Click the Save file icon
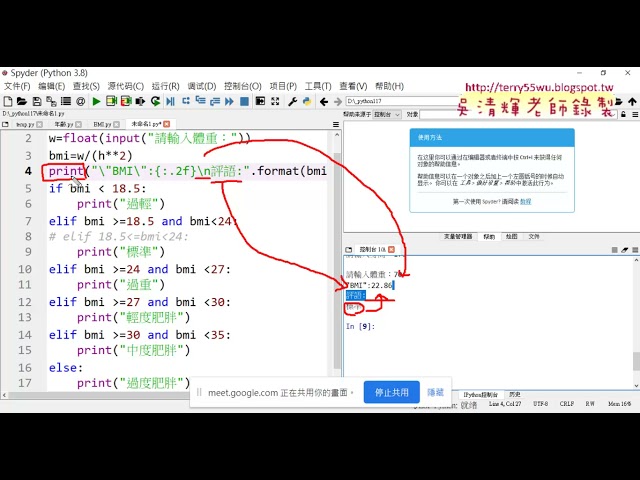This screenshot has height=480, width=640. 36,101
